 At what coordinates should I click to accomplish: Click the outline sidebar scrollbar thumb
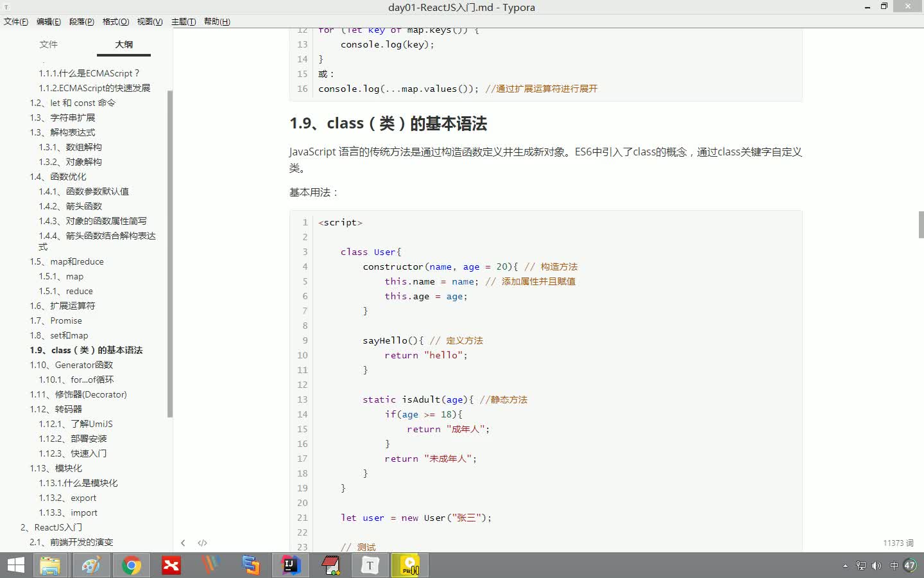(170, 254)
